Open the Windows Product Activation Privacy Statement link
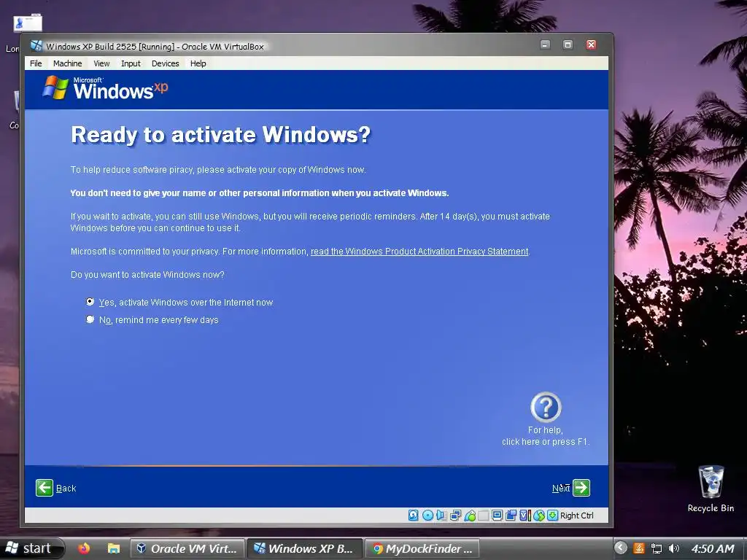This screenshot has height=560, width=747. 419,252
